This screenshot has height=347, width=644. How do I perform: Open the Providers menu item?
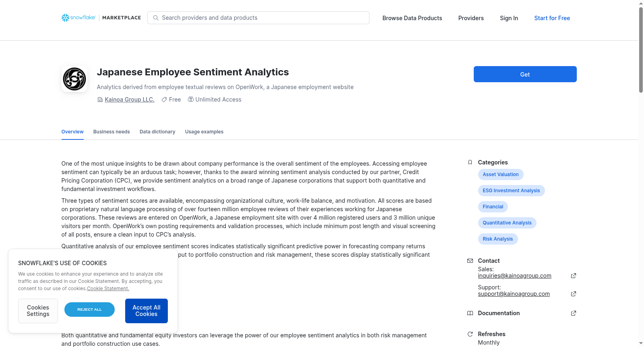[x=471, y=18]
